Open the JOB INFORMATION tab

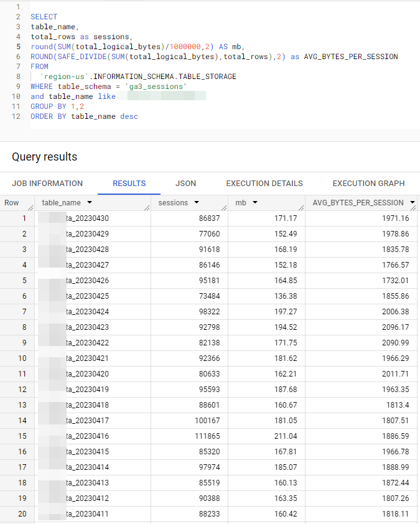pos(47,184)
